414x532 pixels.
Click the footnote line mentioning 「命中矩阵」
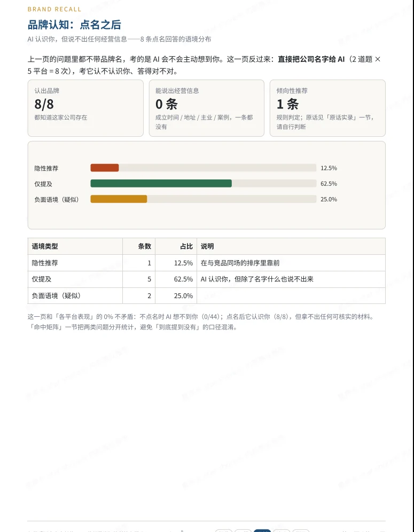(x=132, y=327)
